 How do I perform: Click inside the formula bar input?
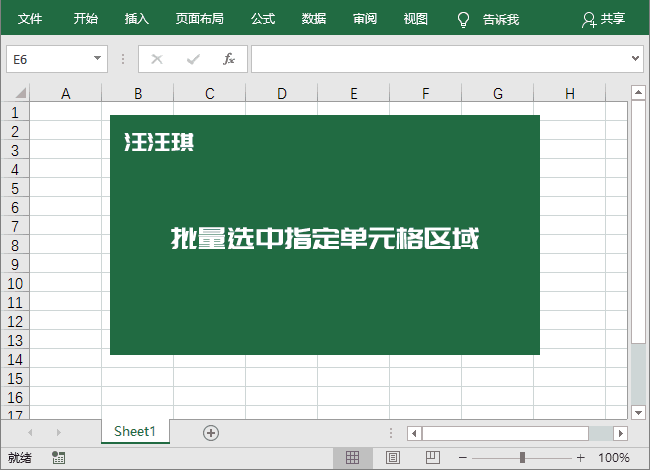coord(441,59)
